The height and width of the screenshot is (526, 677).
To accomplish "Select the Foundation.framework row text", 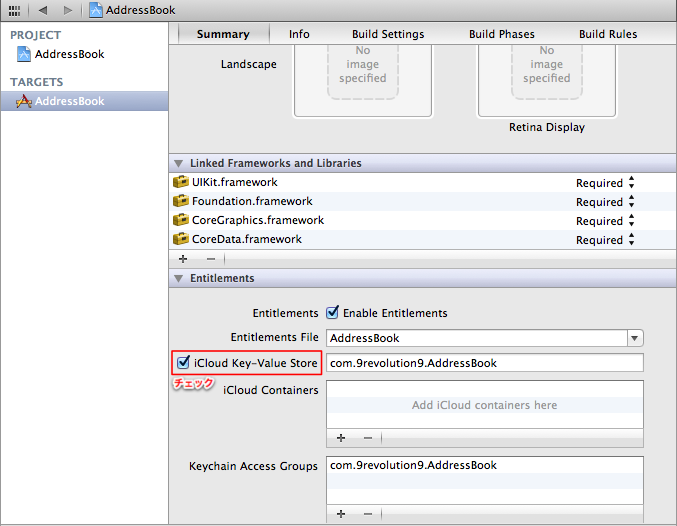I will tap(252, 201).
